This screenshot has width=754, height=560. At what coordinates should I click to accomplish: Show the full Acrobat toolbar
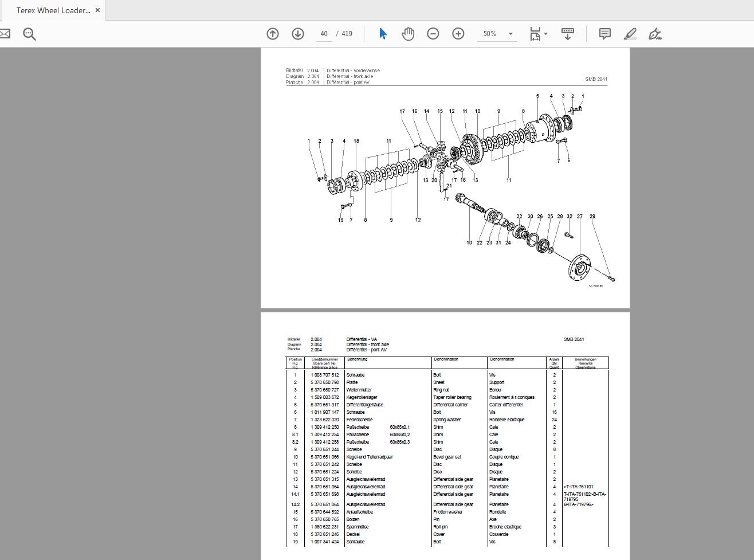(567, 34)
